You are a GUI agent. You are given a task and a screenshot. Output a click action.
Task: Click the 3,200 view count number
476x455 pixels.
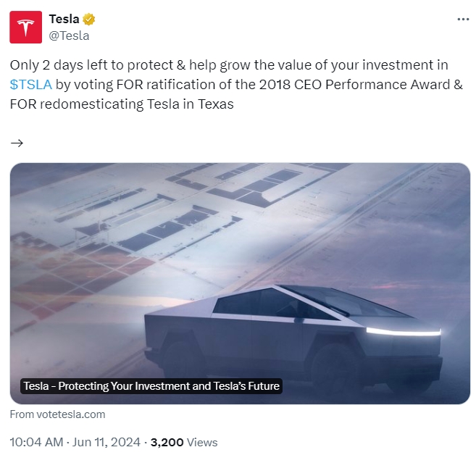click(x=164, y=442)
